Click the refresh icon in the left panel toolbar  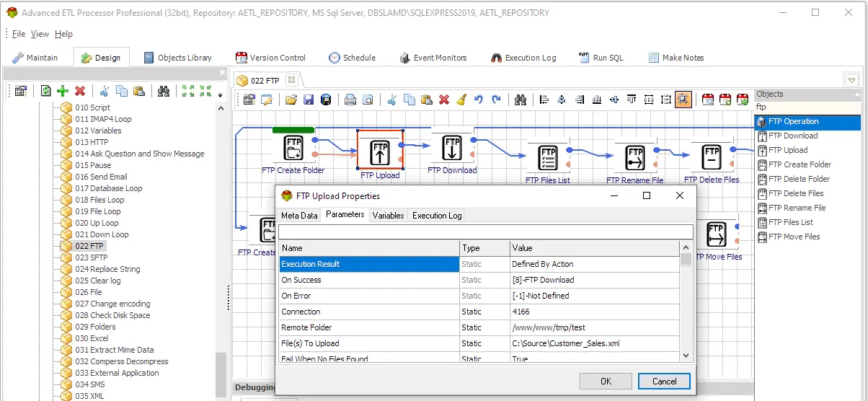click(45, 91)
